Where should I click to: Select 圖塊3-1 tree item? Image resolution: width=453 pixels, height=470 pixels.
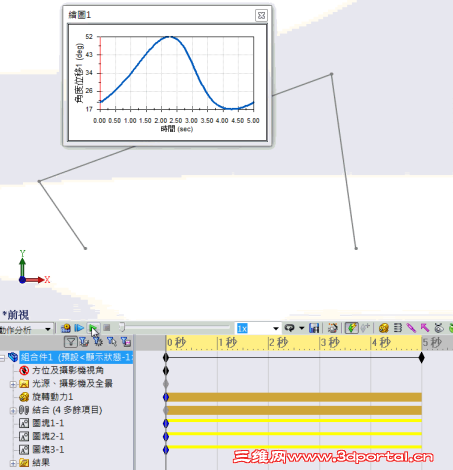(x=48, y=450)
